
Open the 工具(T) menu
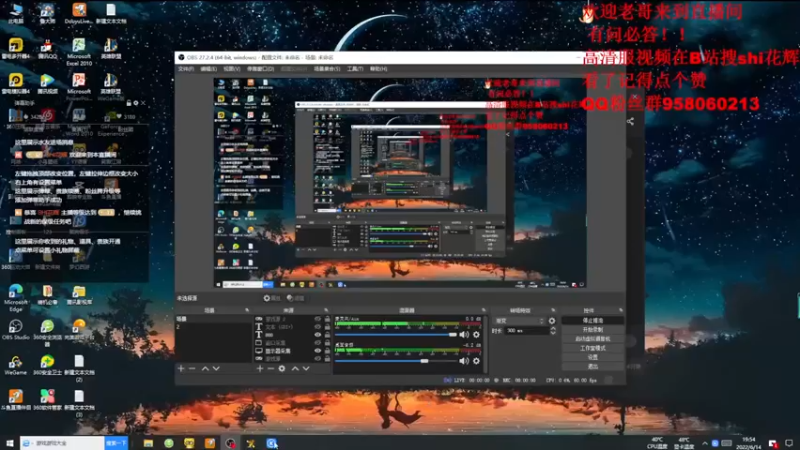(x=355, y=69)
